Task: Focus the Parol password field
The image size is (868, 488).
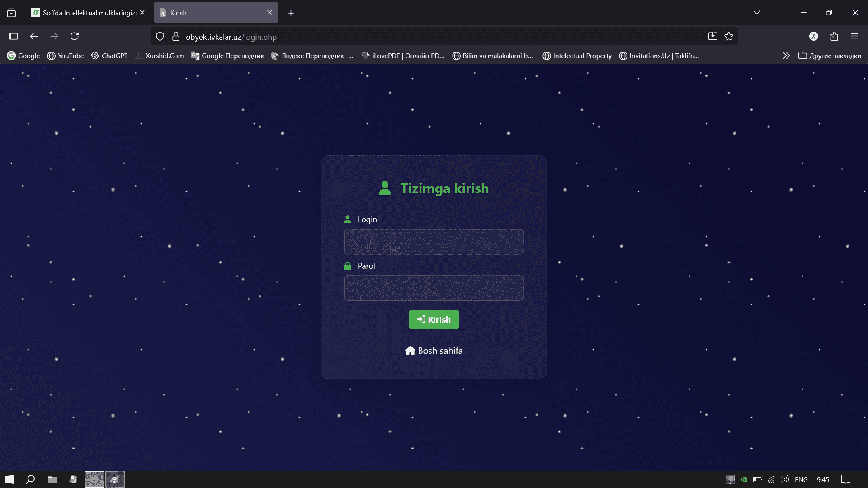Action: [x=434, y=288]
